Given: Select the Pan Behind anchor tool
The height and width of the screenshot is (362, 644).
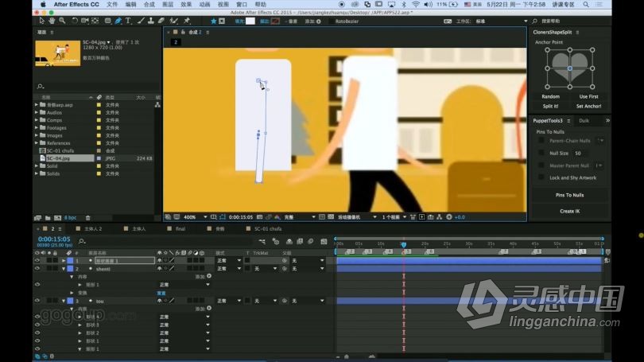Looking at the screenshot, I should click(95, 21).
